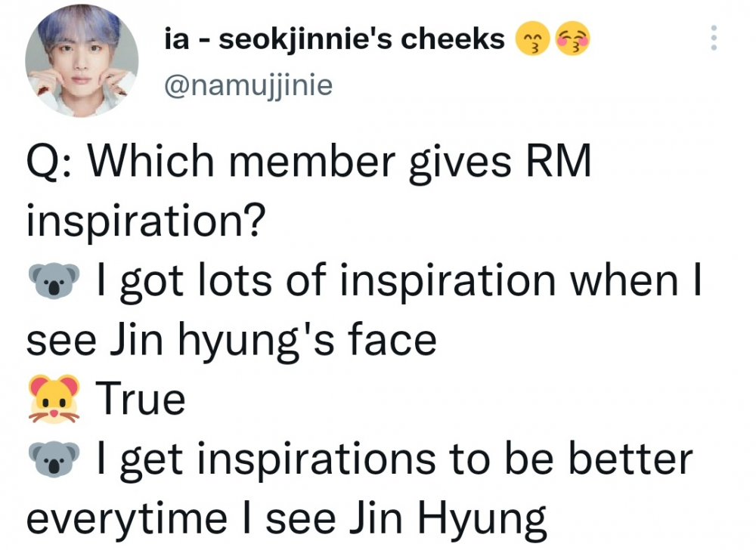Click the word "RM" in the question

(559, 161)
